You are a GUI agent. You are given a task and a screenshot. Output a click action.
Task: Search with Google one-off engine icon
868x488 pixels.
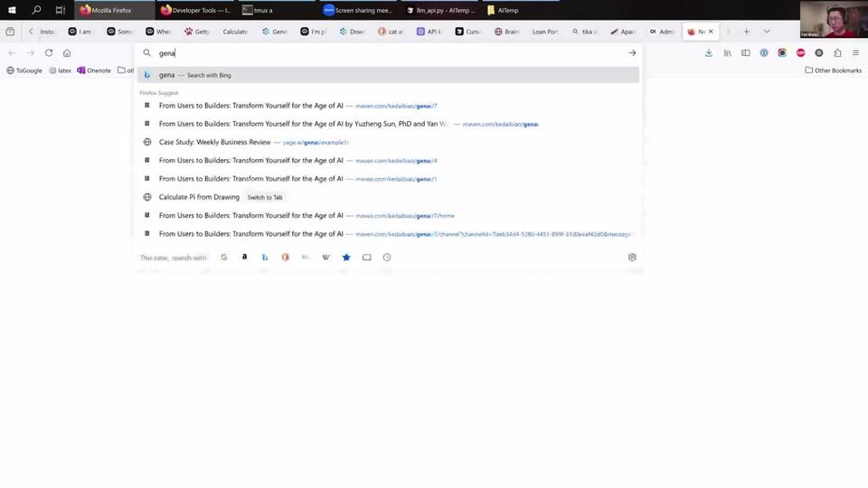pyautogui.click(x=223, y=258)
